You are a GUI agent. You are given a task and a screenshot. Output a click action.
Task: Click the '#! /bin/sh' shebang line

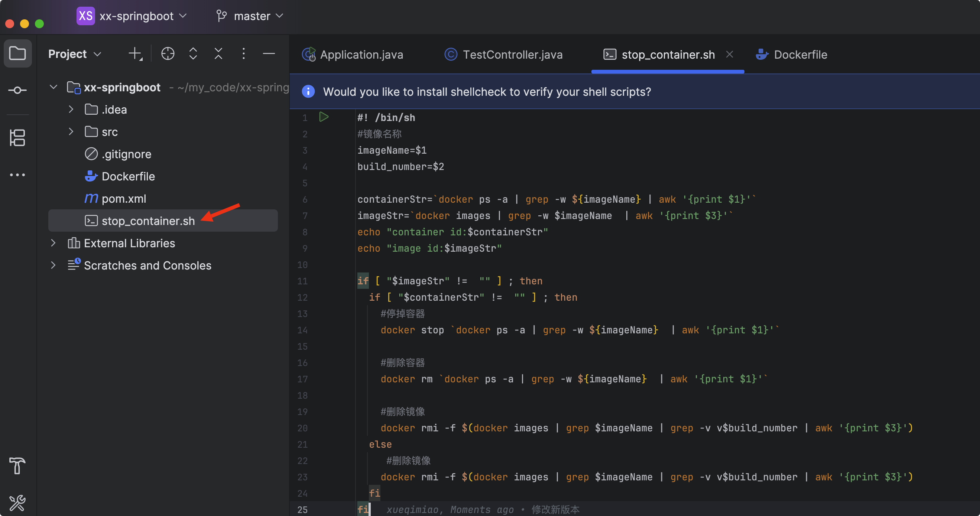click(x=386, y=118)
